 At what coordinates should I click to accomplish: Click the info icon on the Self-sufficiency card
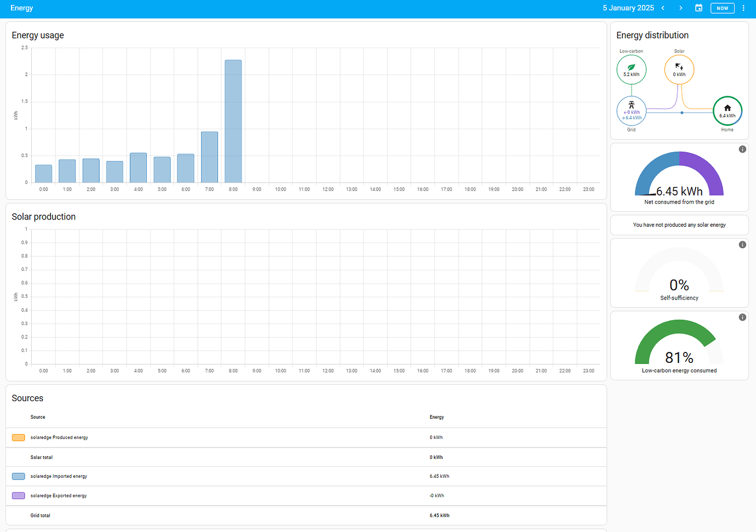742,245
